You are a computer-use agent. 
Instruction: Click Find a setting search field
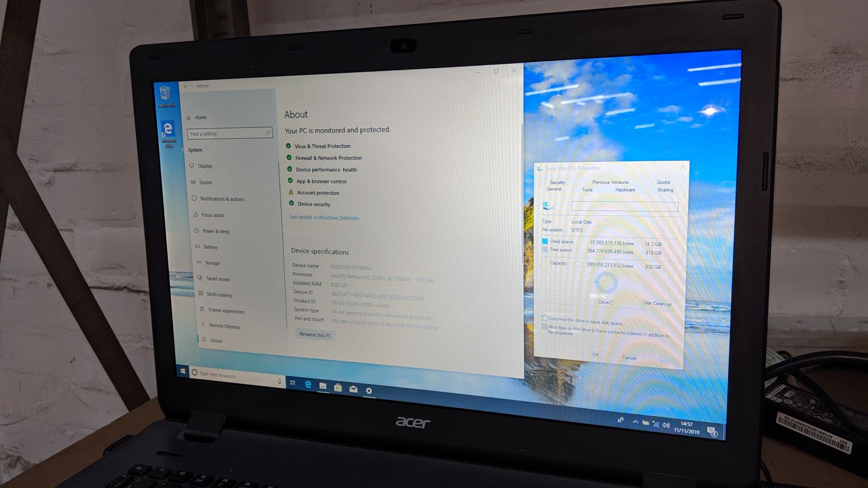pos(230,133)
